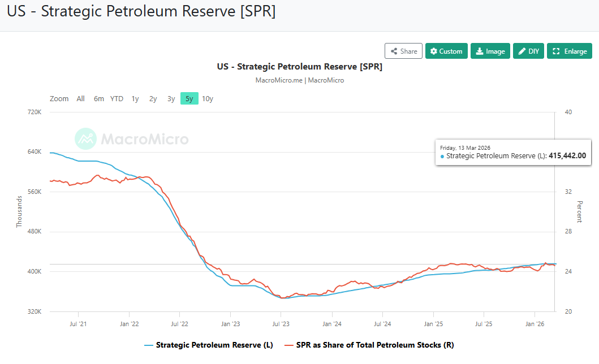This screenshot has width=599, height=364.
Task: Select the 5y zoom range
Action: 189,99
